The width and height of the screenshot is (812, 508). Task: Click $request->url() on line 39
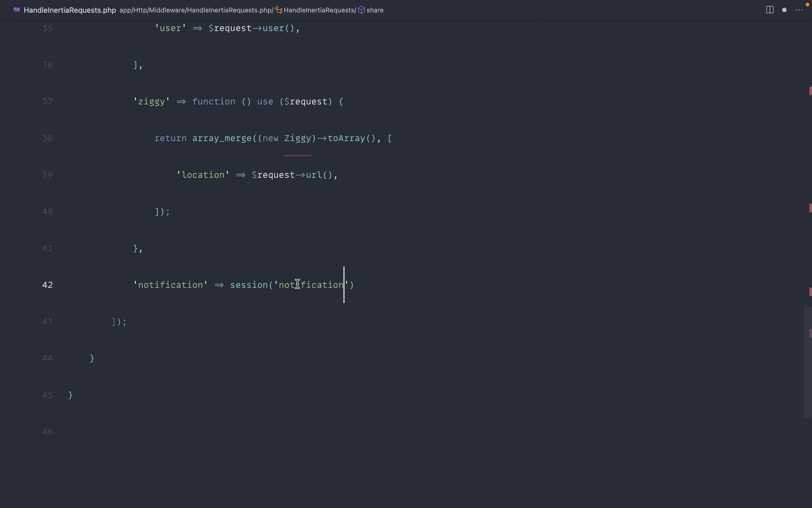[292, 175]
